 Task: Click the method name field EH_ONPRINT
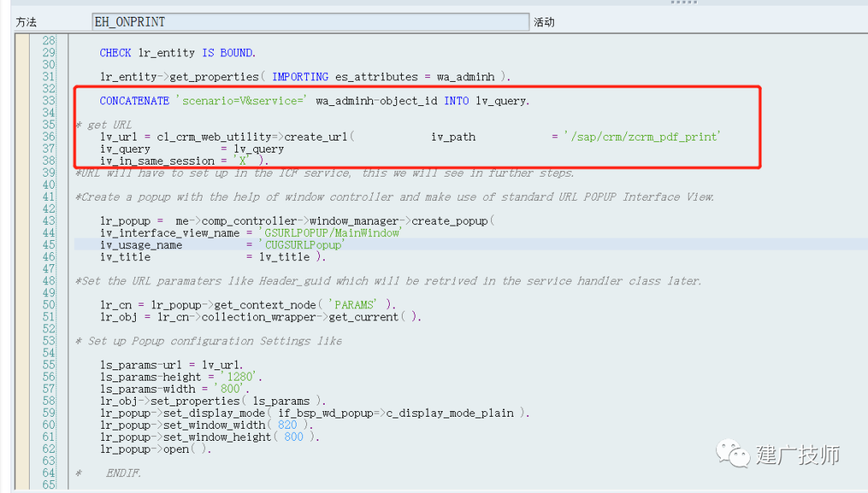click(x=310, y=22)
